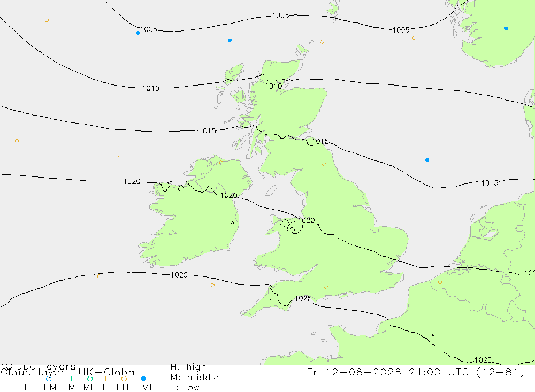The image size is (535, 392).
Task: Click the 'H: high' legend text
Action: tap(188, 367)
